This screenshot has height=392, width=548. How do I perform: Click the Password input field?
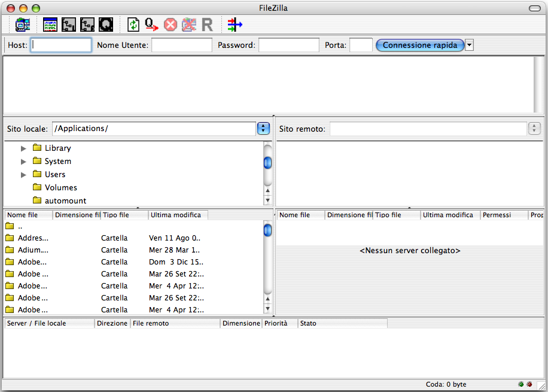click(x=288, y=45)
